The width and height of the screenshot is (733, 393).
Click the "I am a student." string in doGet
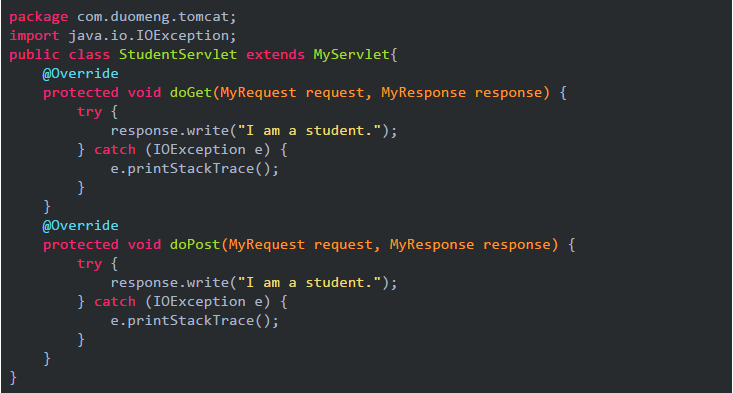[x=309, y=131]
